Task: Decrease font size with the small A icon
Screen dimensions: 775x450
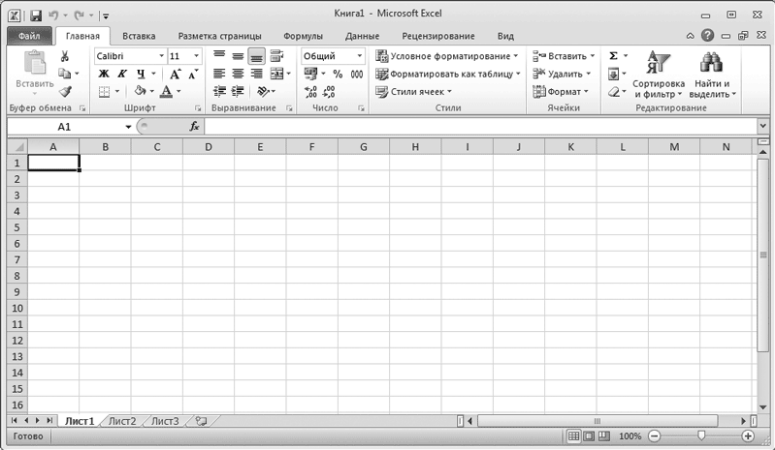Action: pyautogui.click(x=193, y=74)
